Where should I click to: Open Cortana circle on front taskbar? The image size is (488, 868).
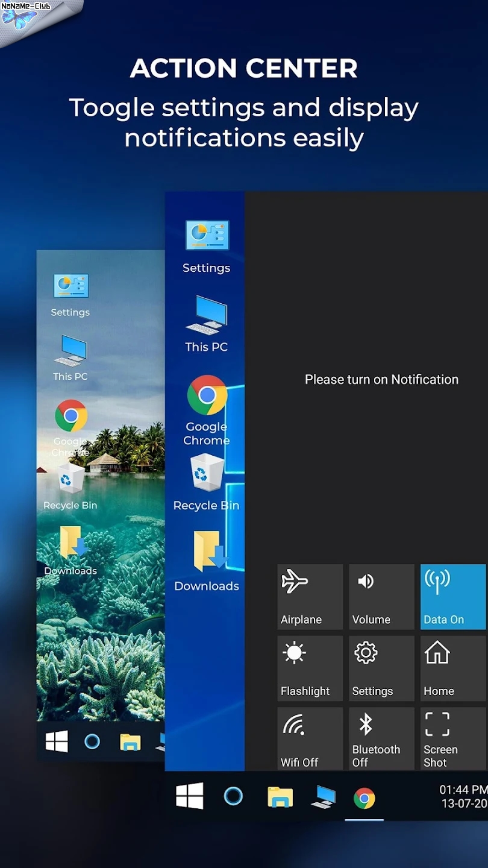233,797
